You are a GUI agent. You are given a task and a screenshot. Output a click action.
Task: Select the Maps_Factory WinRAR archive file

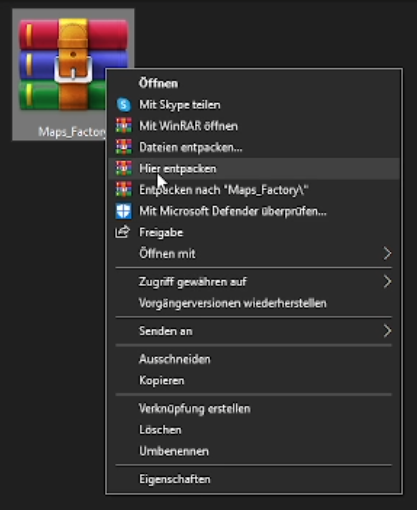73,75
